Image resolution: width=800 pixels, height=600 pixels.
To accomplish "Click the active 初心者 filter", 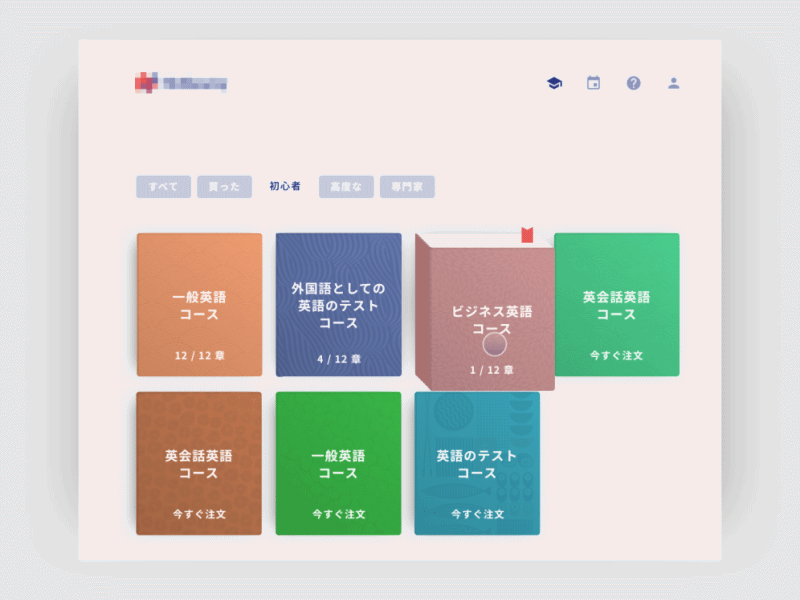I will coord(284,187).
